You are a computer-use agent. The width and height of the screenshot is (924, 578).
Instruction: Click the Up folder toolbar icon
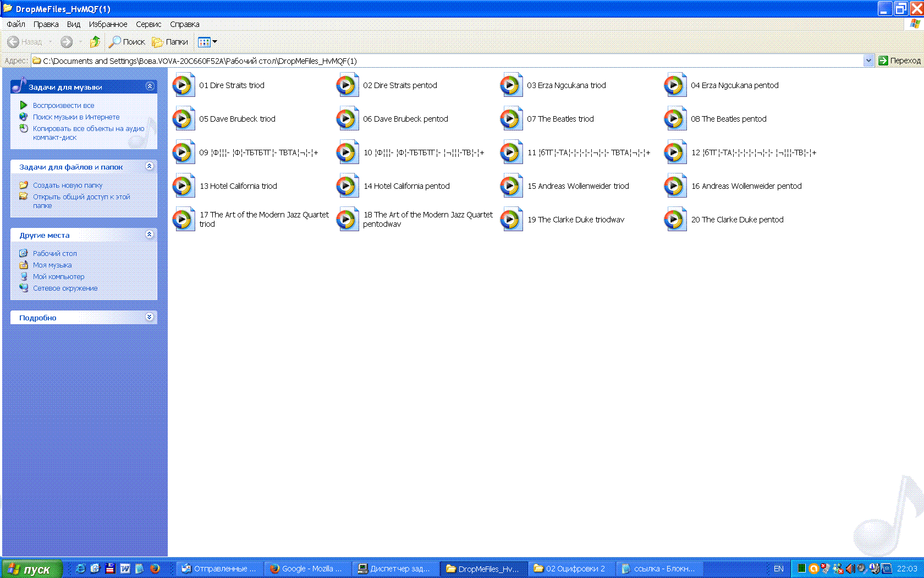95,42
